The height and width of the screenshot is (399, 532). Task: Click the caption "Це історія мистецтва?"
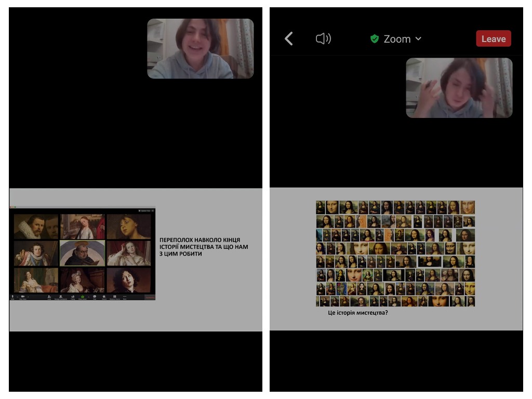click(357, 312)
